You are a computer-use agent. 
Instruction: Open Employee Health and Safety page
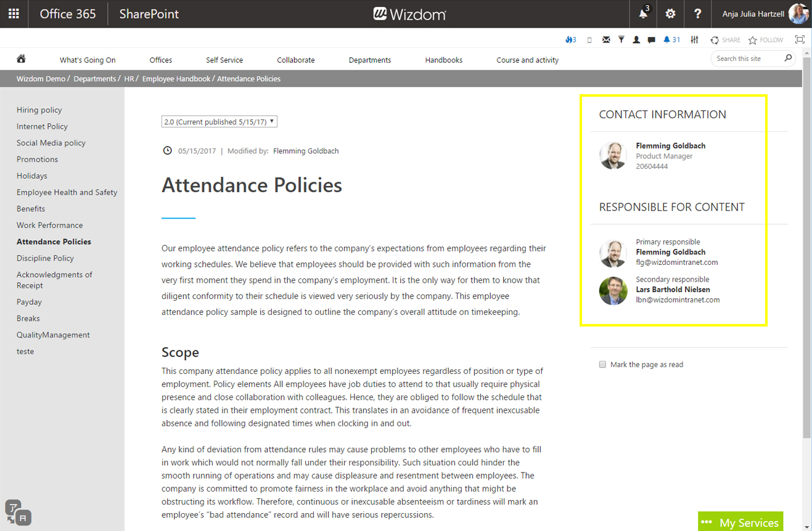click(x=67, y=193)
